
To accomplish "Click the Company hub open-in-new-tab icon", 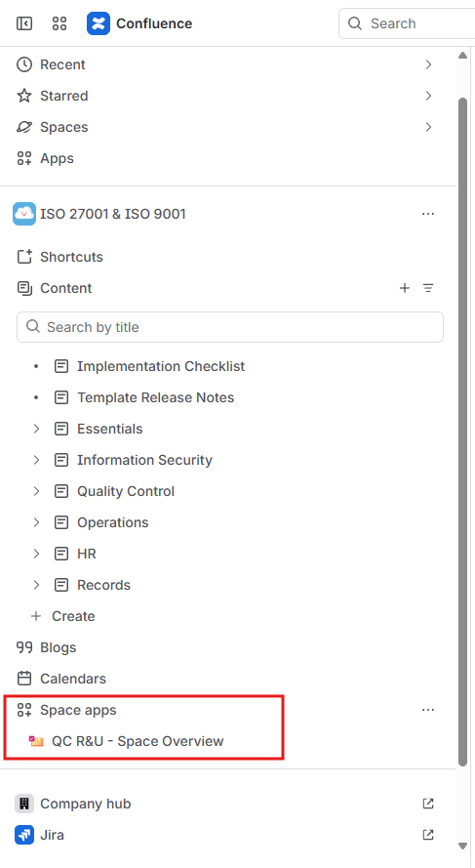I will click(x=428, y=804).
